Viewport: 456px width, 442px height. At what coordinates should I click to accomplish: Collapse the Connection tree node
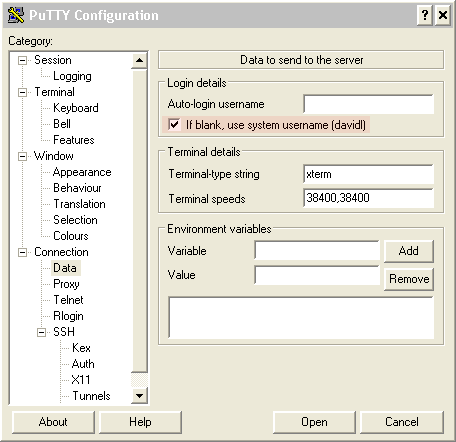coord(22,252)
